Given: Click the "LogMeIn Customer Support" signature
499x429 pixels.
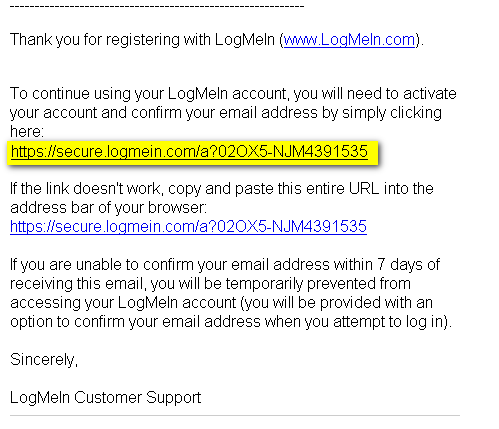Looking at the screenshot, I should pyautogui.click(x=106, y=398).
